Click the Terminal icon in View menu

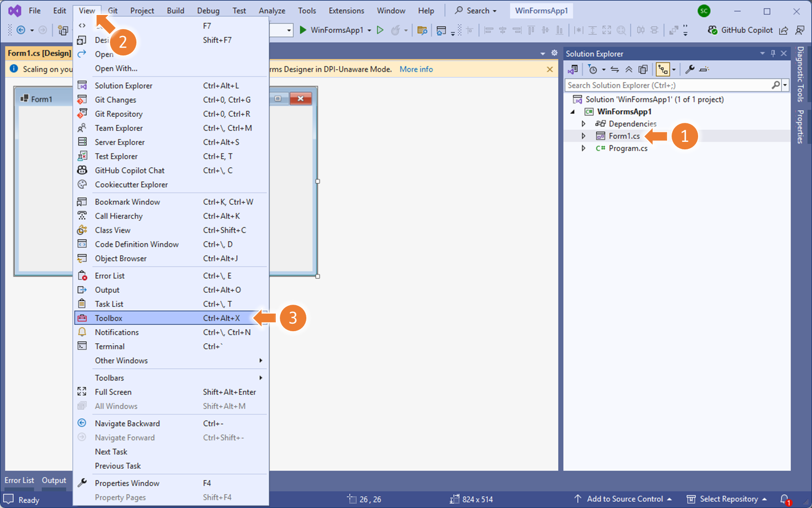(x=82, y=346)
